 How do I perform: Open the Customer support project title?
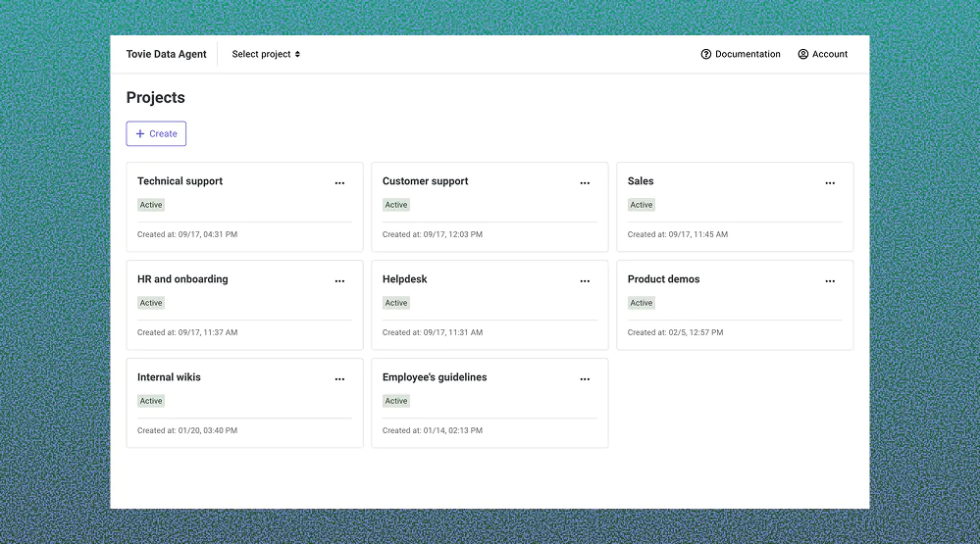point(426,181)
